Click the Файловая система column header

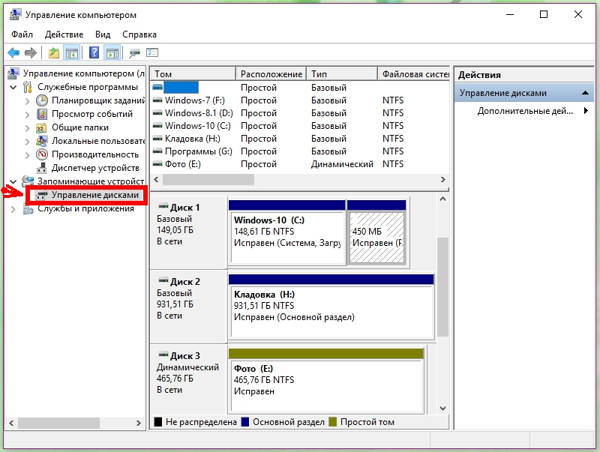[x=413, y=73]
